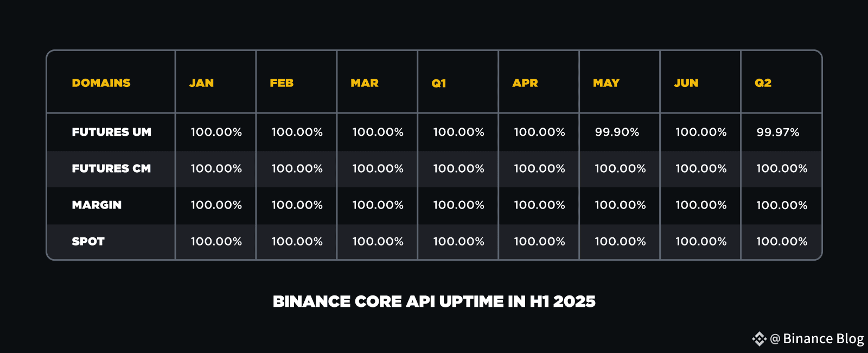This screenshot has width=868, height=353.
Task: Select the Q2 column header
Action: [x=763, y=83]
